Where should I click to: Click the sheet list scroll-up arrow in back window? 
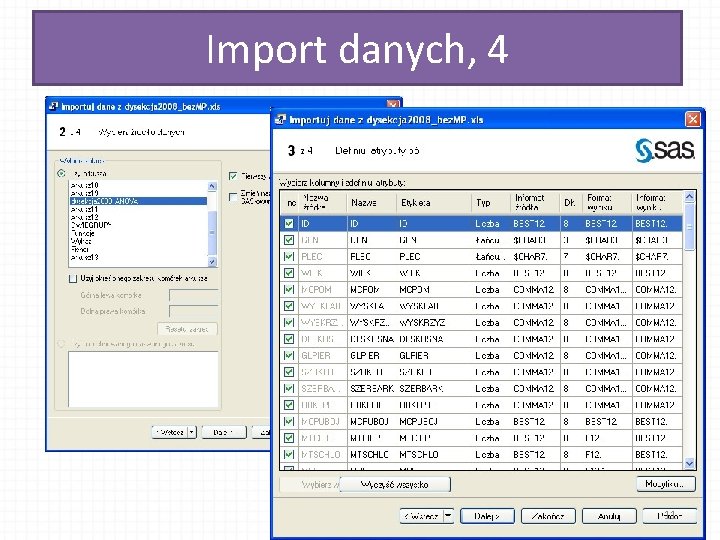tap(212, 186)
